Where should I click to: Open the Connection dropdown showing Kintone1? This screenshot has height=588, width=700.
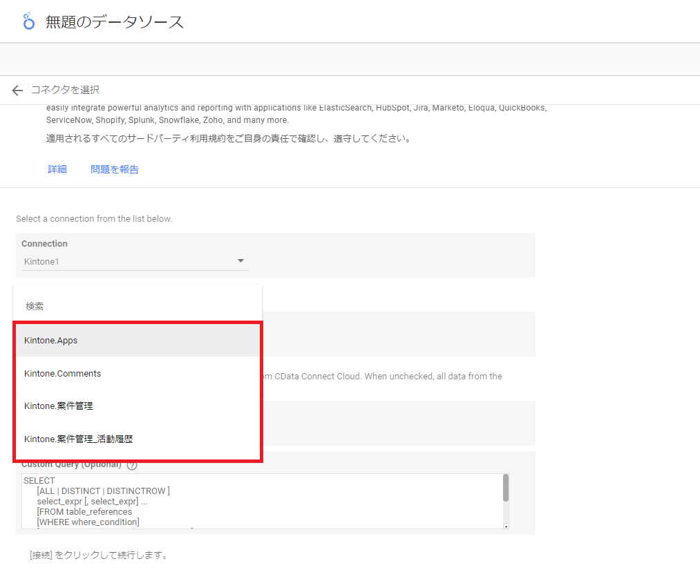(x=135, y=261)
